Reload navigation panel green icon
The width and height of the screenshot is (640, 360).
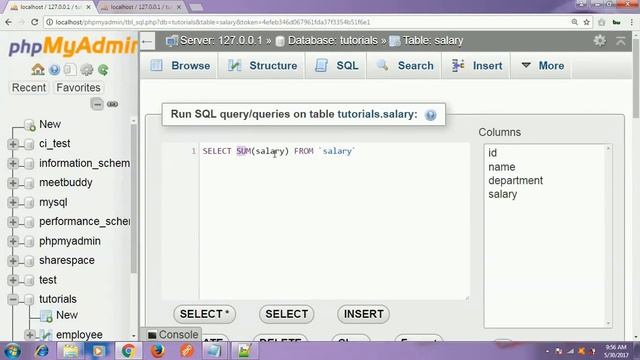point(103,70)
